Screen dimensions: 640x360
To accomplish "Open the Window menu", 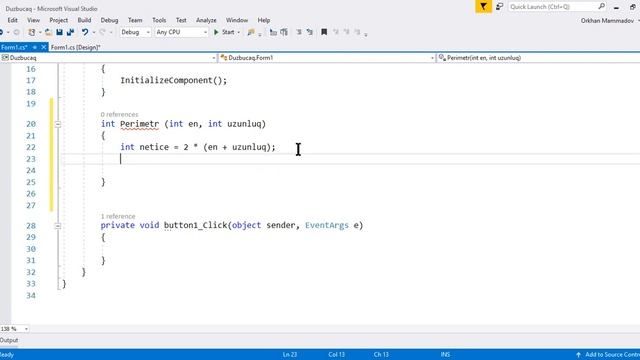I will pos(237,20).
